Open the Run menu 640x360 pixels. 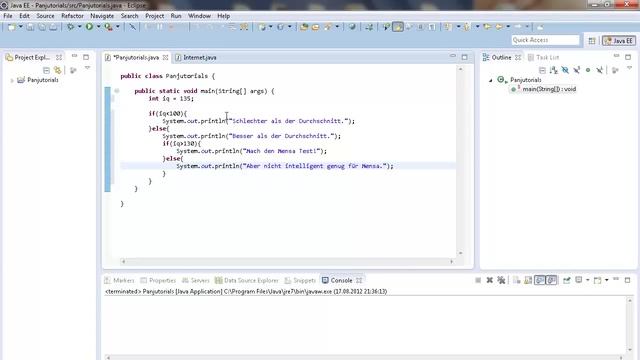176,16
